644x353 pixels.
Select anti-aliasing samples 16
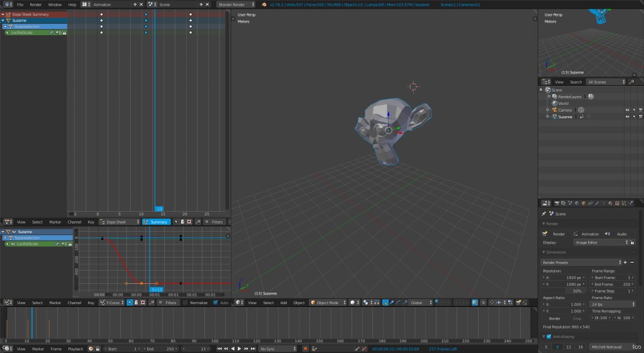tap(580, 347)
